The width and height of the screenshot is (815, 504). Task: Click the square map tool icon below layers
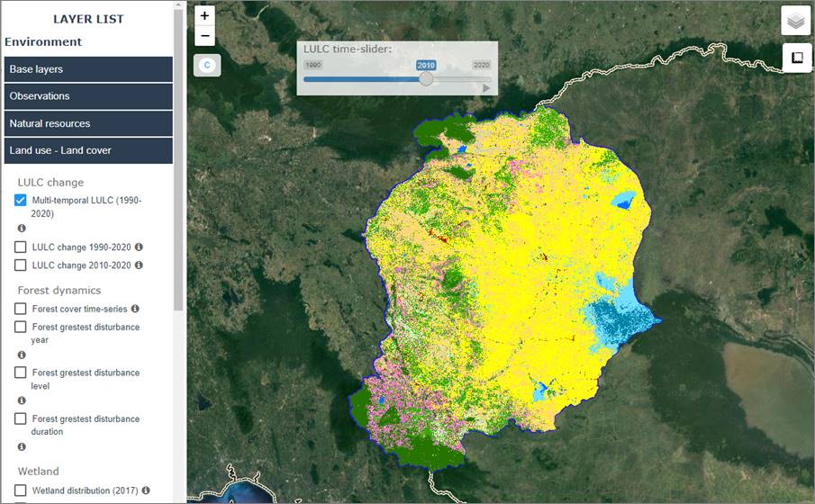point(797,58)
